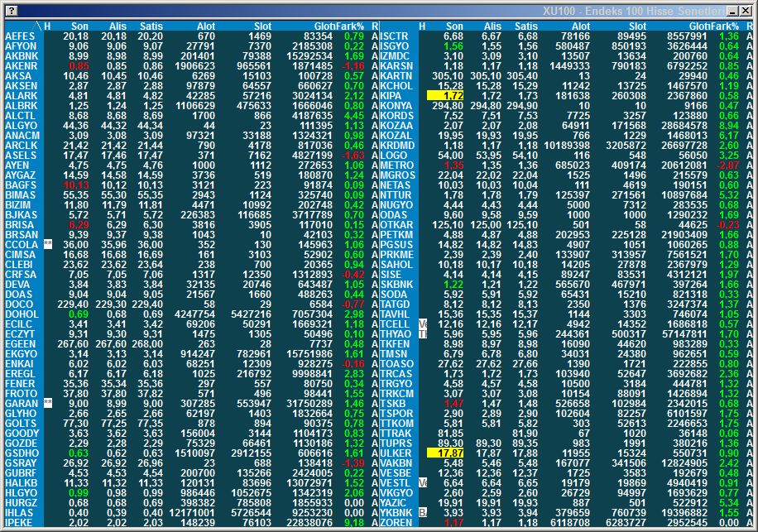Click ISGYO's green Son price 1,56
The height and width of the screenshot is (532, 758).
click(x=453, y=46)
